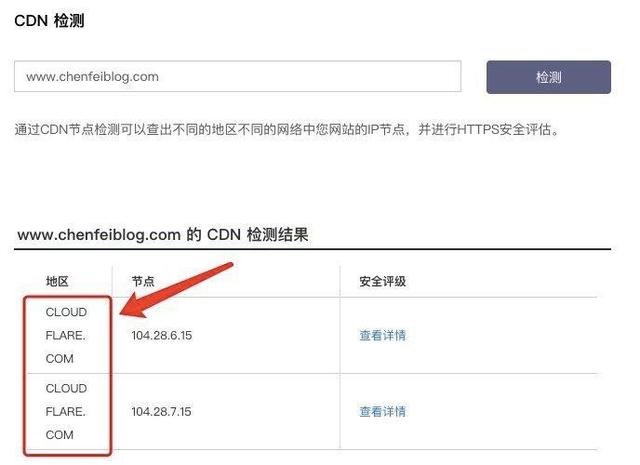
Task: Click HTTPS安全评估 text in the description
Action: 504,129
